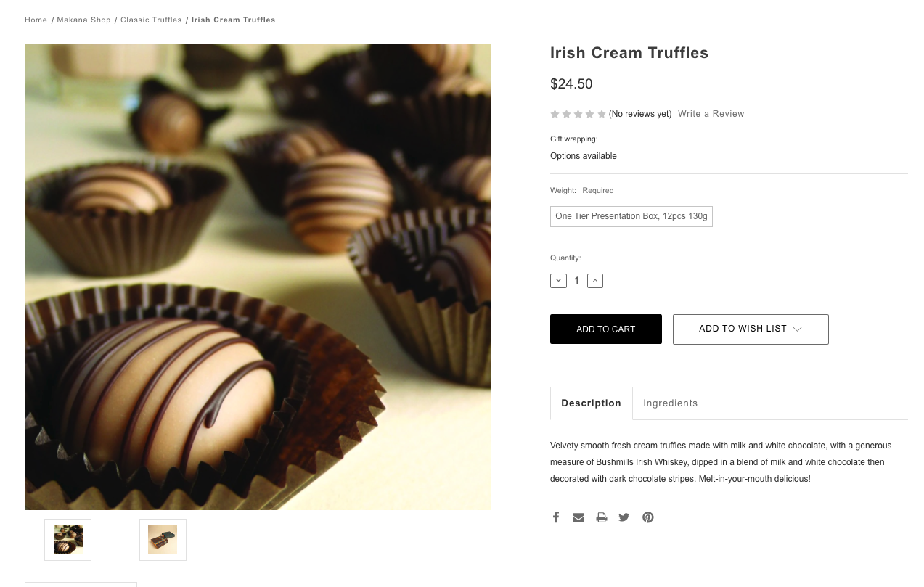Go to Home breadcrumb

click(36, 20)
